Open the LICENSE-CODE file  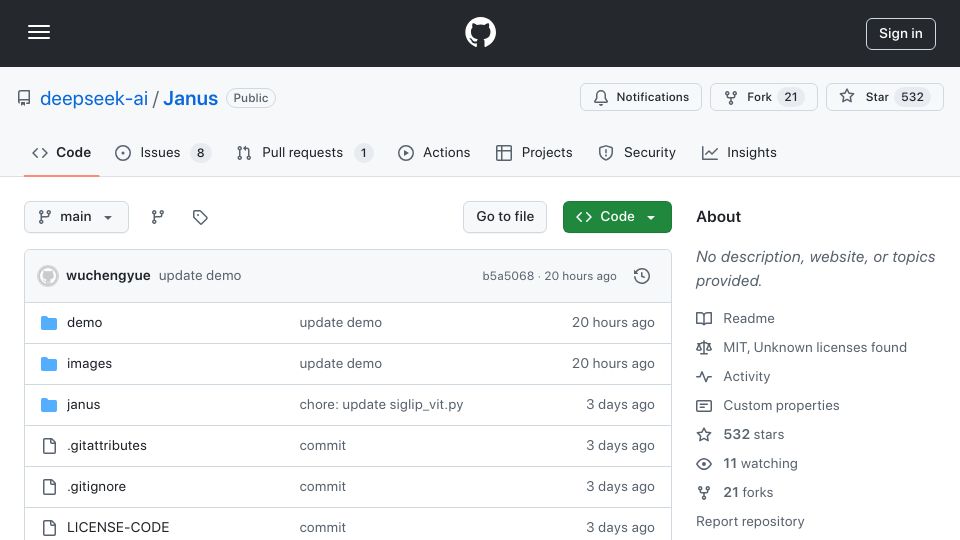tap(118, 527)
